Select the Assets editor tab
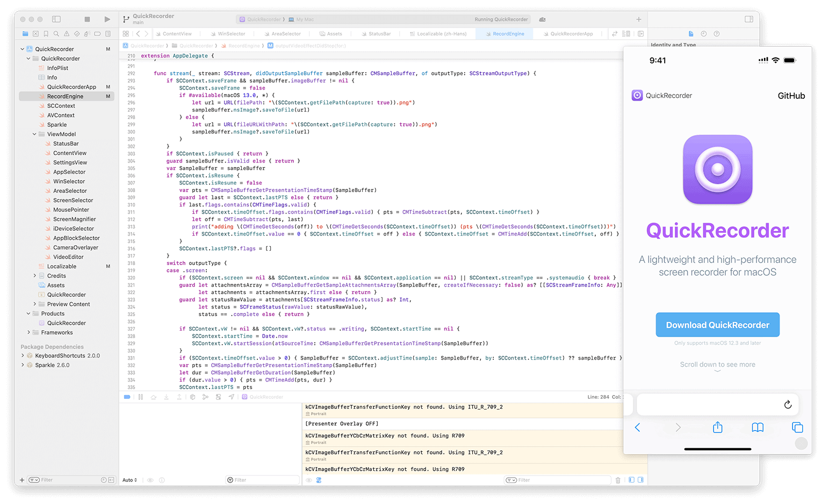The height and width of the screenshot is (504, 822). [x=331, y=34]
